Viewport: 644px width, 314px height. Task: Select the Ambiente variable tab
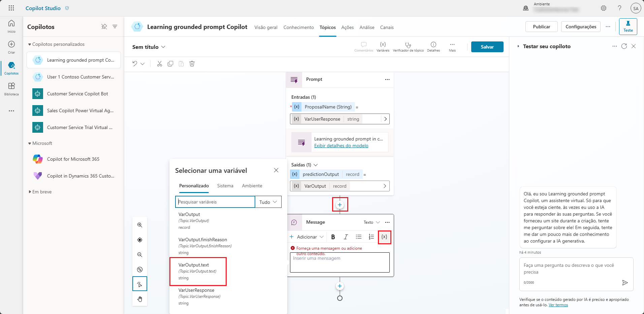252,186
